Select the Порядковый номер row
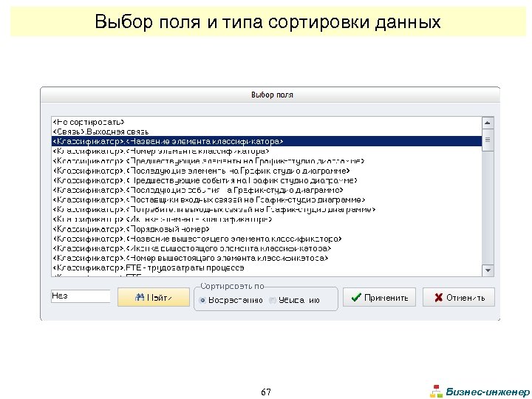Viewport: 532px width, 399px height. [267, 229]
